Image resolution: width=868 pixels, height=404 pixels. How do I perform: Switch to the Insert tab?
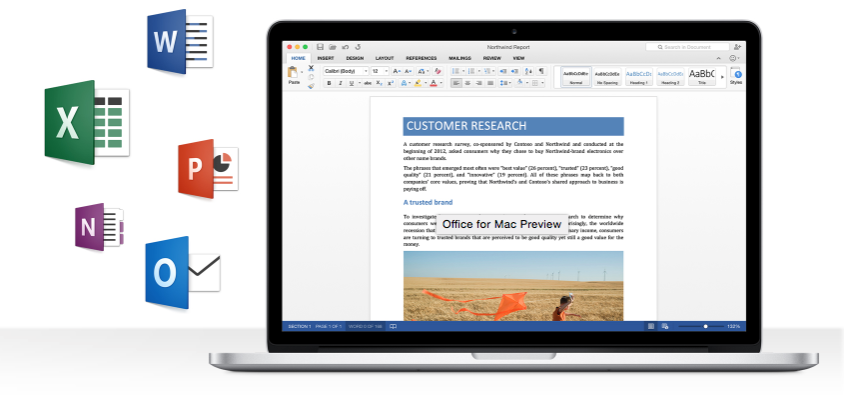[326, 58]
